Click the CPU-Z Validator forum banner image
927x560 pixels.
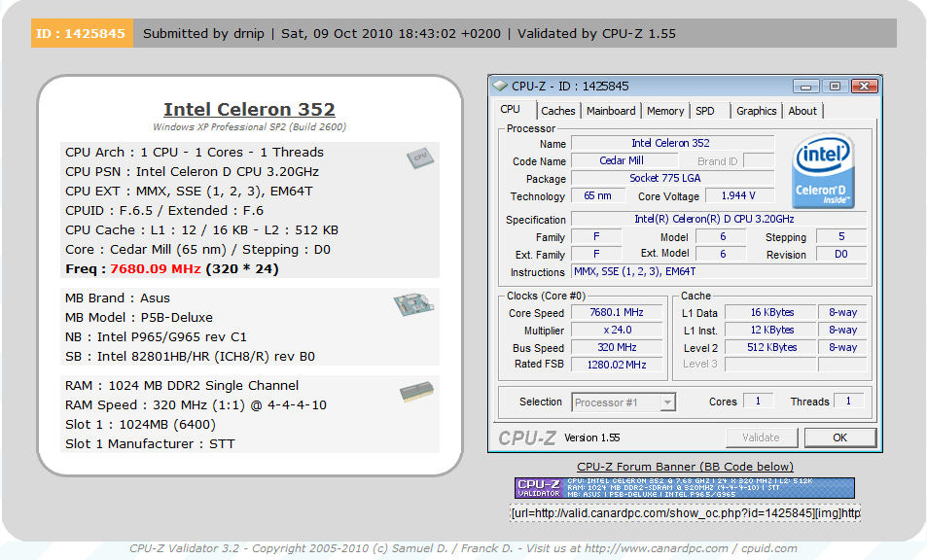click(x=684, y=488)
